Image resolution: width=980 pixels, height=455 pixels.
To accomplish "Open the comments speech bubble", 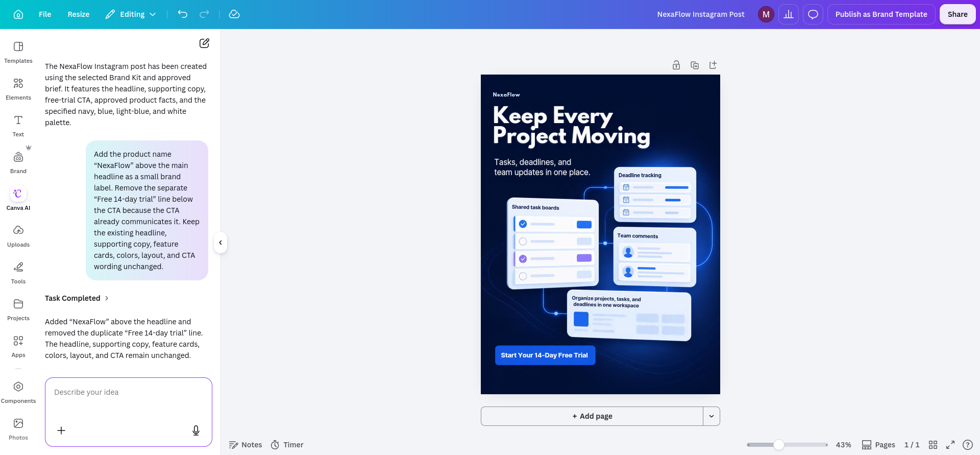I will (813, 14).
